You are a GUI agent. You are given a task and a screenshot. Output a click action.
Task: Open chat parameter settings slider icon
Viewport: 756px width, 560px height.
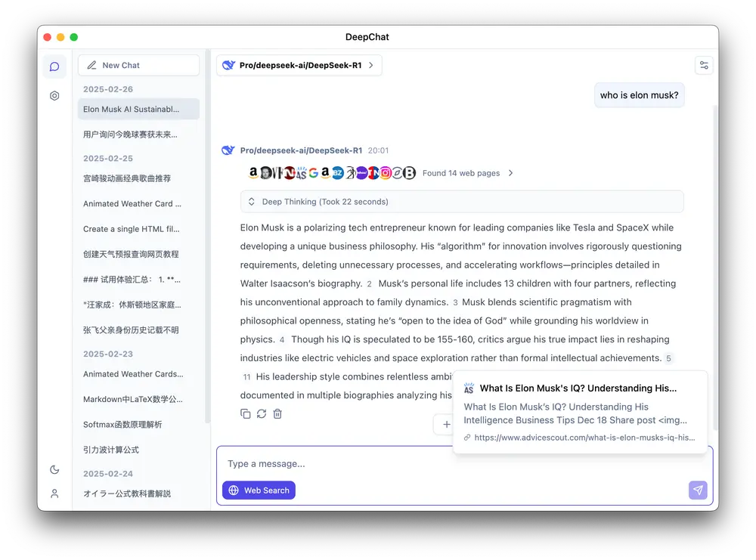pyautogui.click(x=704, y=66)
